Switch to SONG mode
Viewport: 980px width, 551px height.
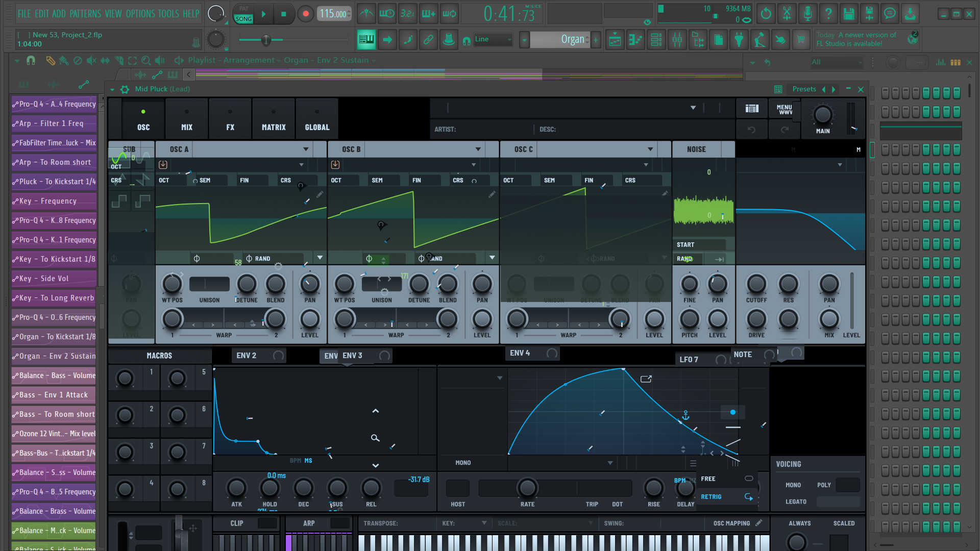click(x=243, y=19)
